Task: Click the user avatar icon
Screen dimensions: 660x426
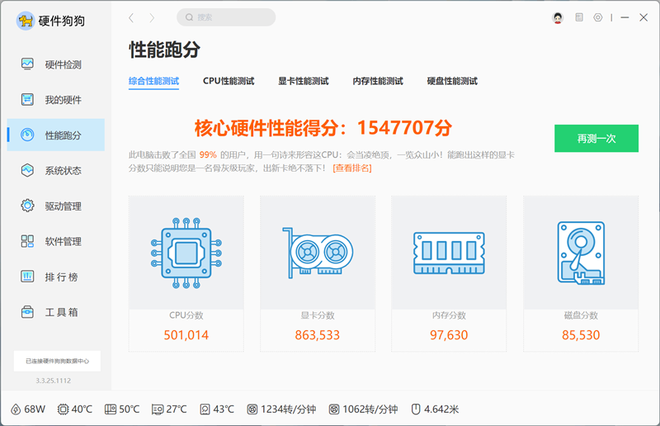Action: click(x=557, y=18)
